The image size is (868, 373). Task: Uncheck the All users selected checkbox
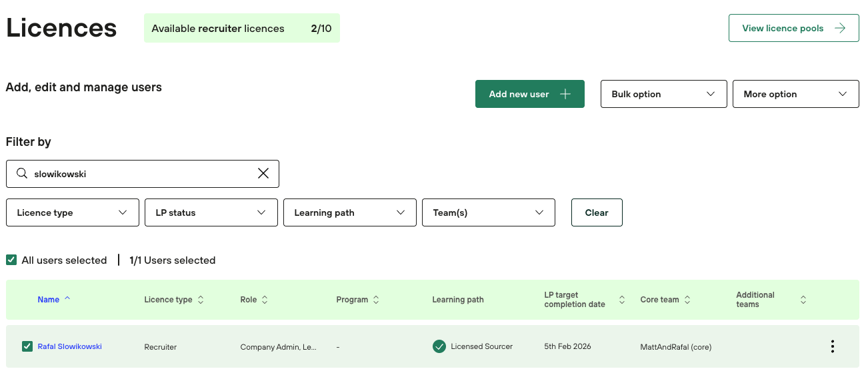coord(11,260)
